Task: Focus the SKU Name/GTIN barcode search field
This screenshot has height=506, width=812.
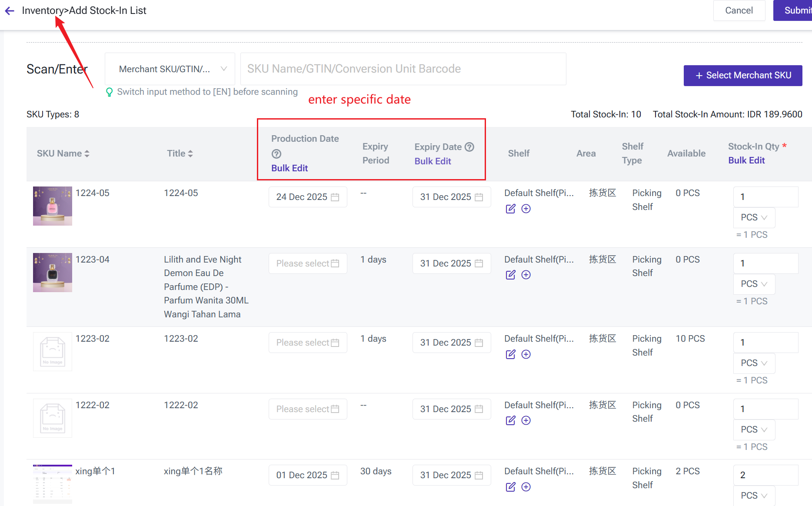Action: click(x=403, y=69)
